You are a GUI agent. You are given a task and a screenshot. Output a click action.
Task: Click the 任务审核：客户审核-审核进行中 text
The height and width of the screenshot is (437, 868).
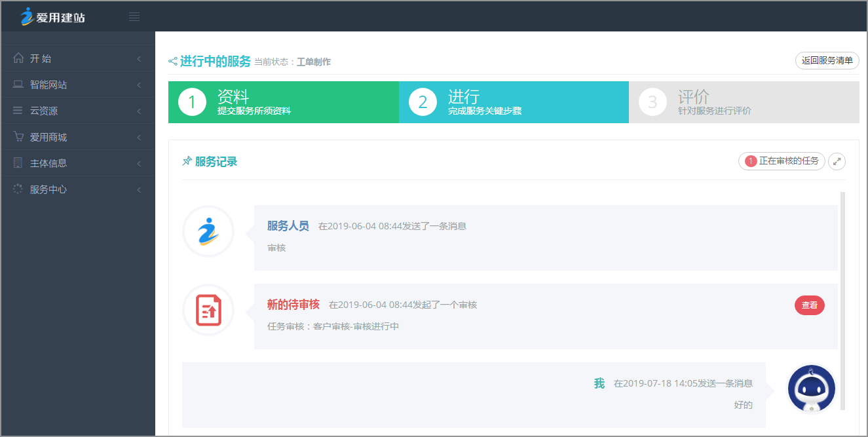click(333, 326)
